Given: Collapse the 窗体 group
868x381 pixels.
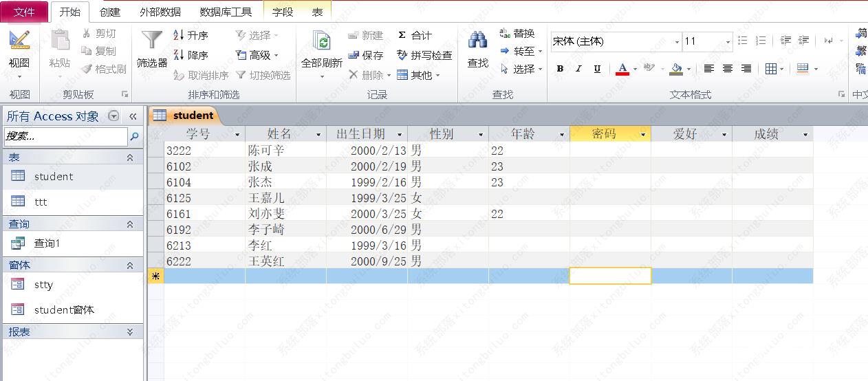Looking at the screenshot, I should coord(130,265).
